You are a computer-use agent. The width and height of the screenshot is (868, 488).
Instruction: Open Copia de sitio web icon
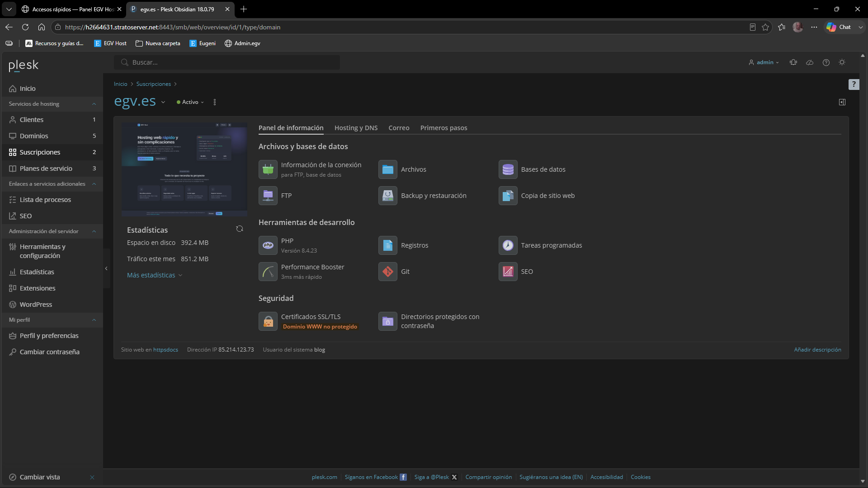click(x=508, y=196)
